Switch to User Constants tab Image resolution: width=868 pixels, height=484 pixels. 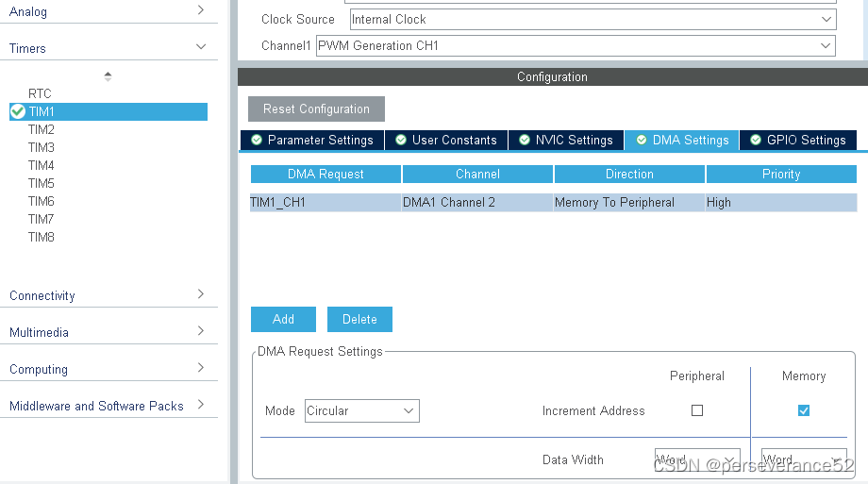click(446, 140)
